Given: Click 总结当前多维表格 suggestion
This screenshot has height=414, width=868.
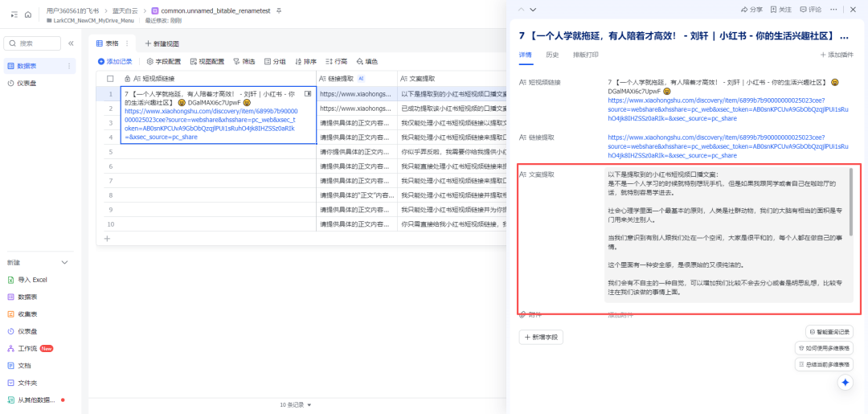Looking at the screenshot, I should click(825, 364).
